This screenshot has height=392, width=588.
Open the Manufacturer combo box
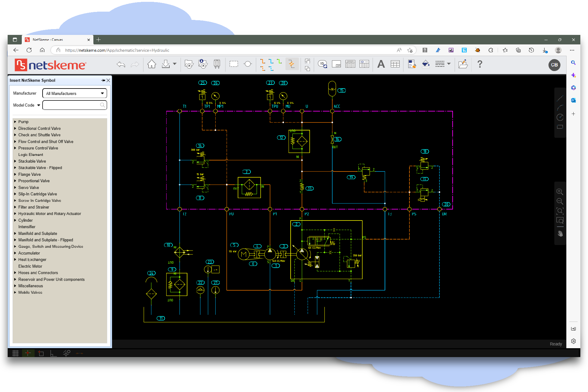[75, 93]
